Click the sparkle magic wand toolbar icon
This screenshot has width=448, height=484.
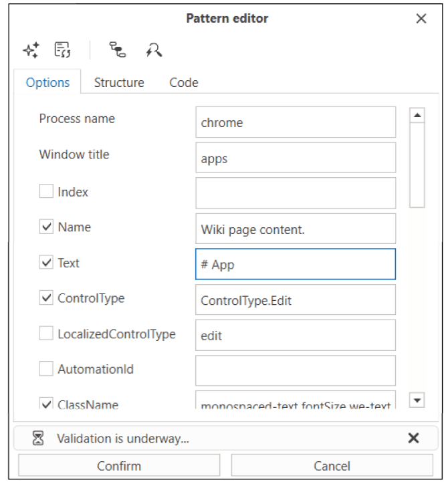(x=31, y=50)
